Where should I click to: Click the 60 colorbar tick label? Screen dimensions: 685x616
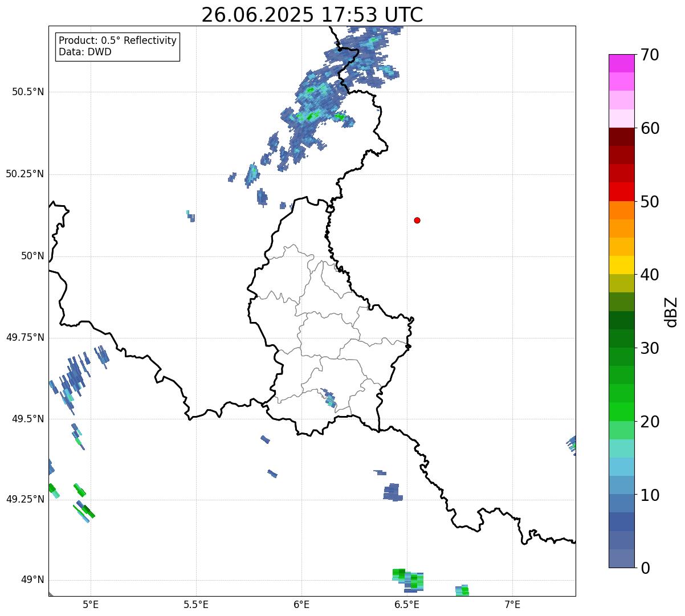tap(650, 128)
